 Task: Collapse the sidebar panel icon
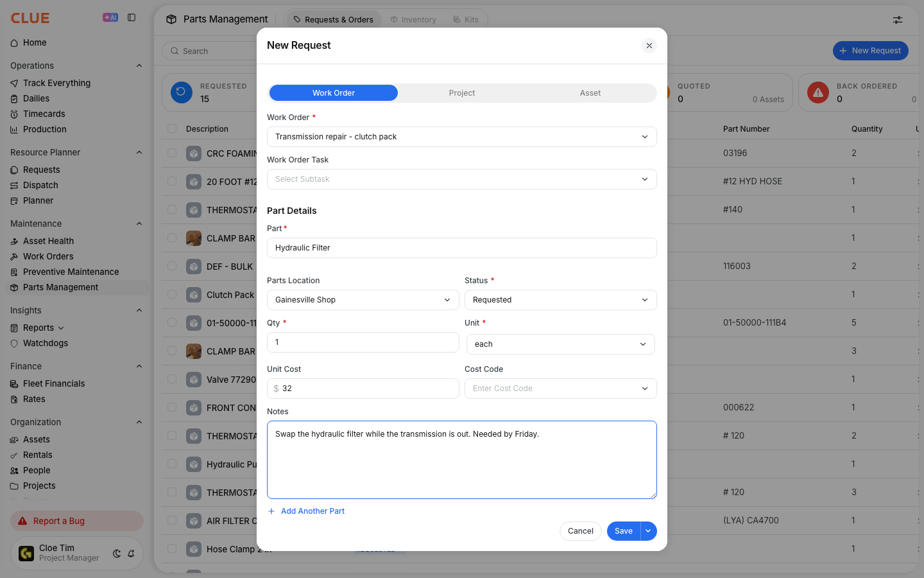(132, 18)
